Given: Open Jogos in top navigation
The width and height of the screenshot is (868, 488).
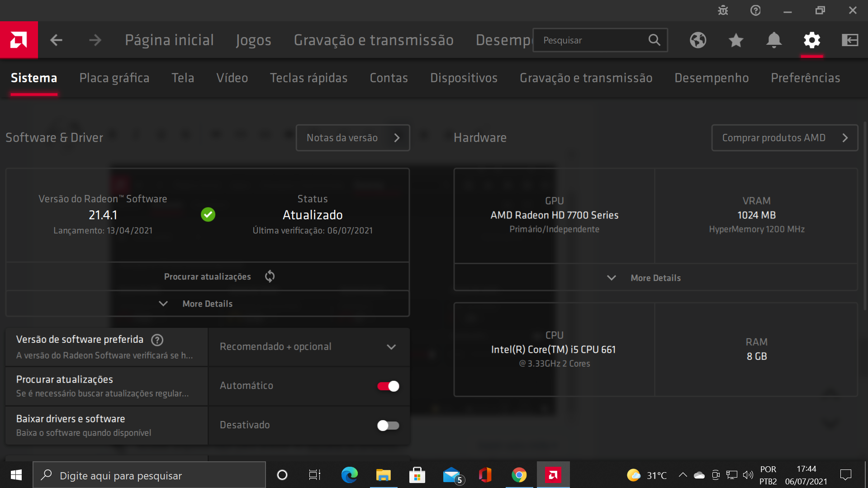Looking at the screenshot, I should [253, 40].
